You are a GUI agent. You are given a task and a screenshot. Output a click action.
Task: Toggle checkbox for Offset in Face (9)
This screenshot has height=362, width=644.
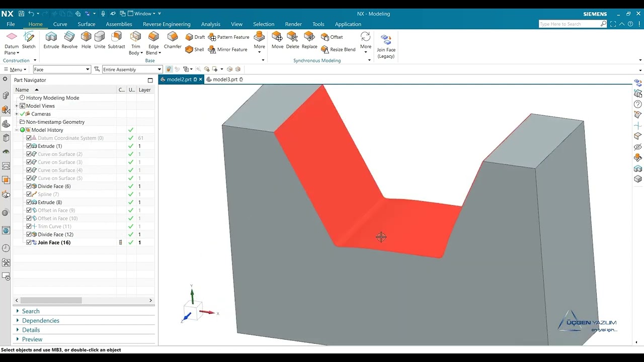pos(29,210)
